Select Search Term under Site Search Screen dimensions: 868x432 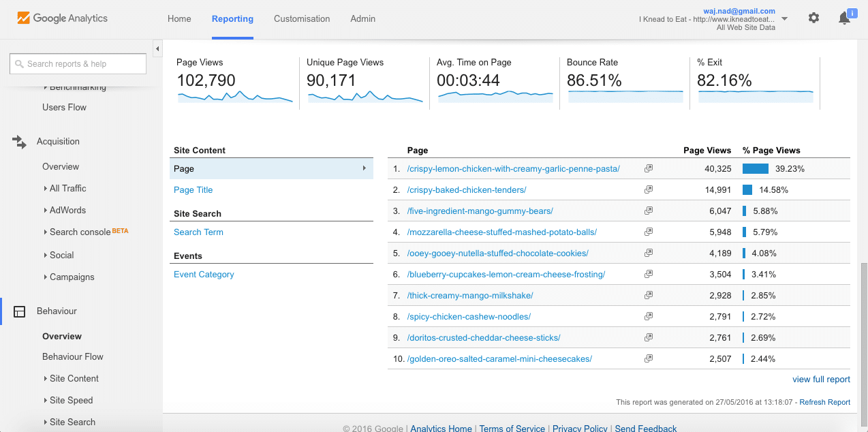tap(198, 232)
